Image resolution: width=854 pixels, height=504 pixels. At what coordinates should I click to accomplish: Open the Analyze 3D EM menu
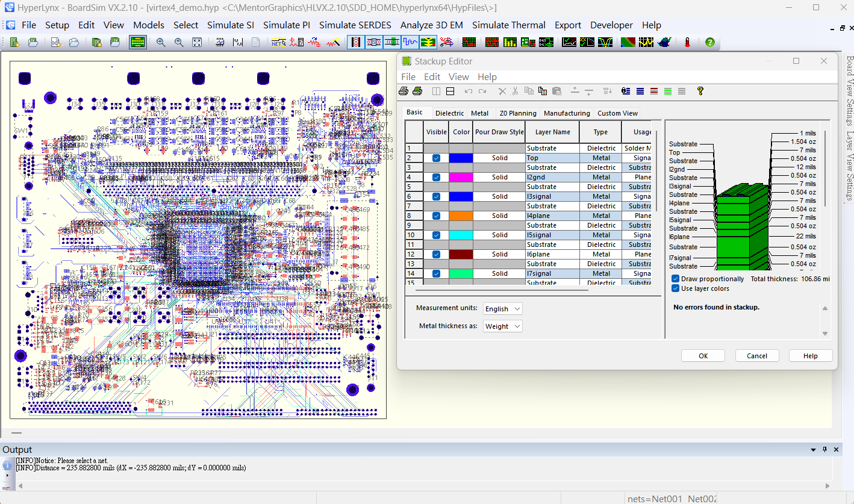click(x=432, y=25)
